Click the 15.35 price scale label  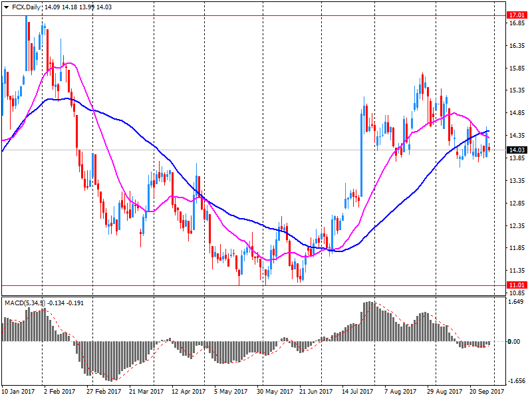517,90
